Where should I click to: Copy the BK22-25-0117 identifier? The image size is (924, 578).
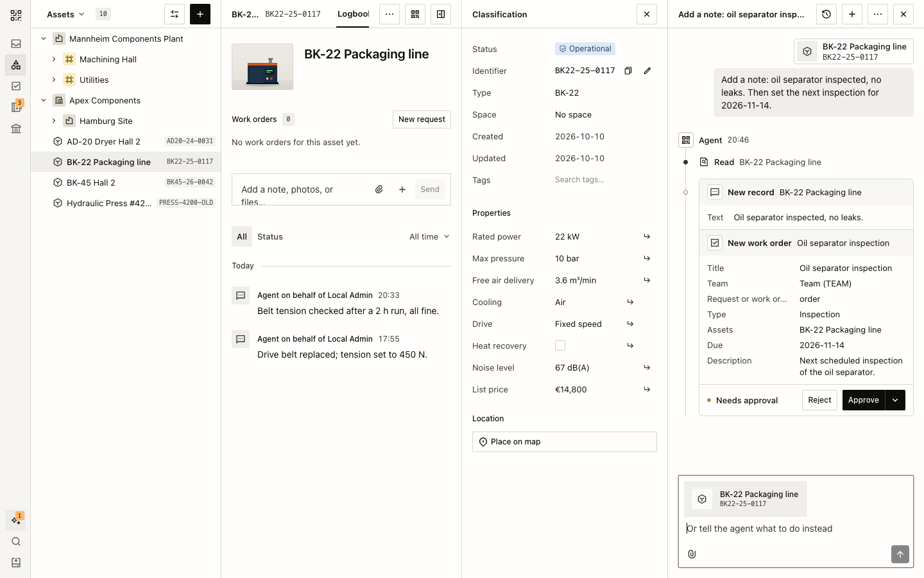628,71
